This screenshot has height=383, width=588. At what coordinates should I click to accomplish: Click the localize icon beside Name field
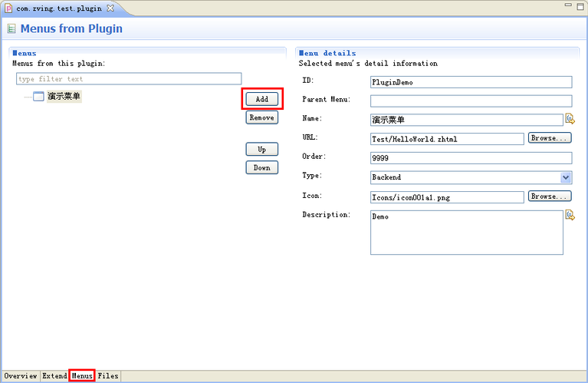pyautogui.click(x=569, y=119)
